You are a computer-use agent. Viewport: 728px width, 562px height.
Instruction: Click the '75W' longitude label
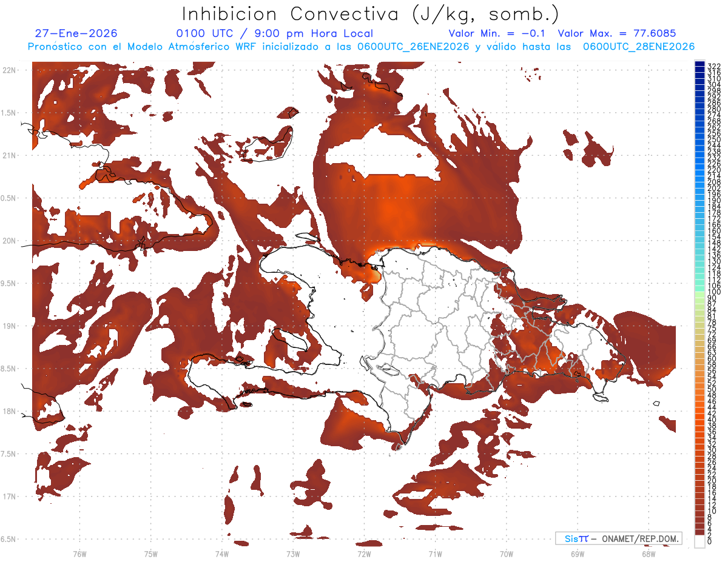150,554
